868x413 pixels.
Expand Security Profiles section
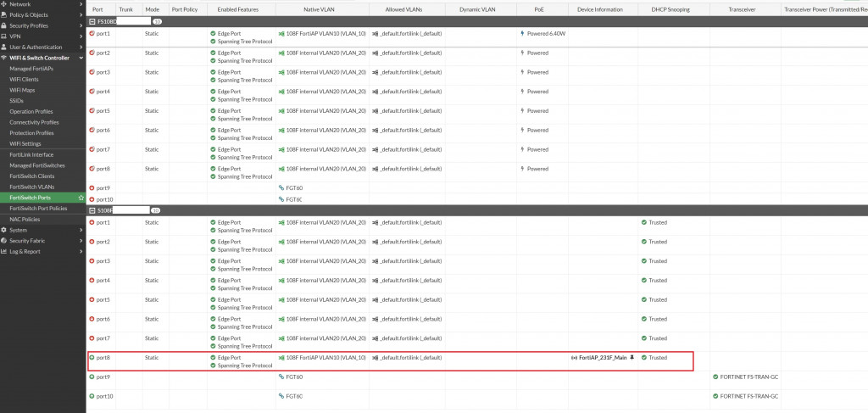coord(81,25)
